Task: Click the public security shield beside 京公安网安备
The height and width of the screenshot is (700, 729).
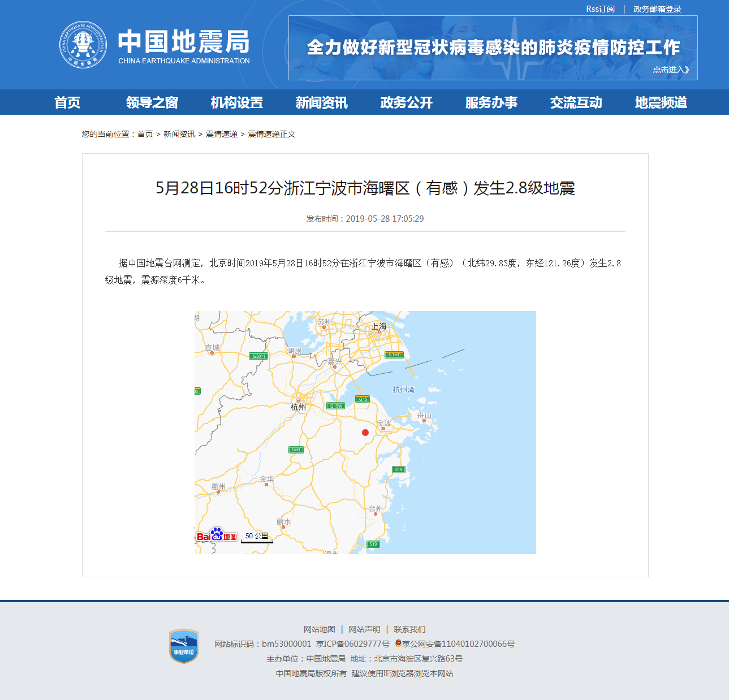Action: pos(398,643)
